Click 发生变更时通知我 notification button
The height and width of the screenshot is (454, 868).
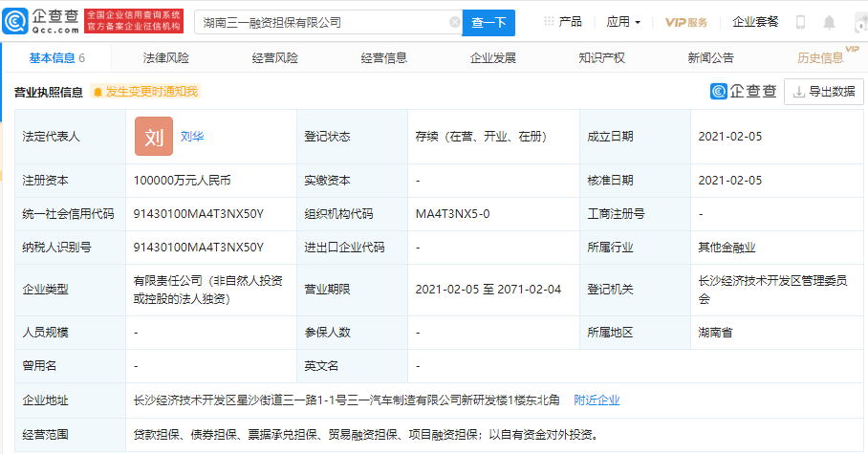click(x=145, y=92)
